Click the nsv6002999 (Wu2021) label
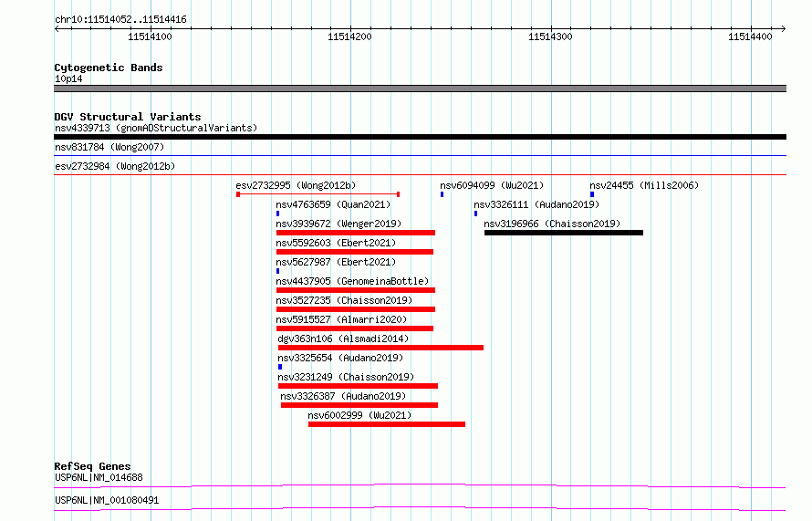 click(359, 415)
